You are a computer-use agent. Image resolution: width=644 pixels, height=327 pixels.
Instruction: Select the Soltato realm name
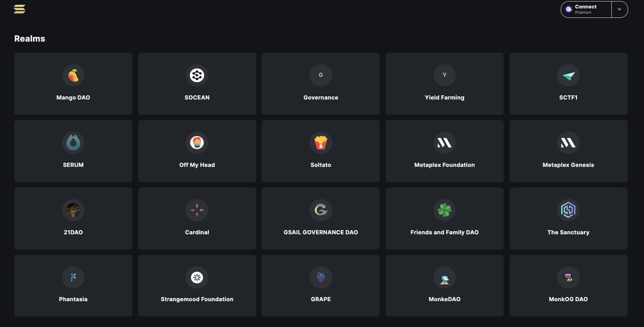(321, 165)
